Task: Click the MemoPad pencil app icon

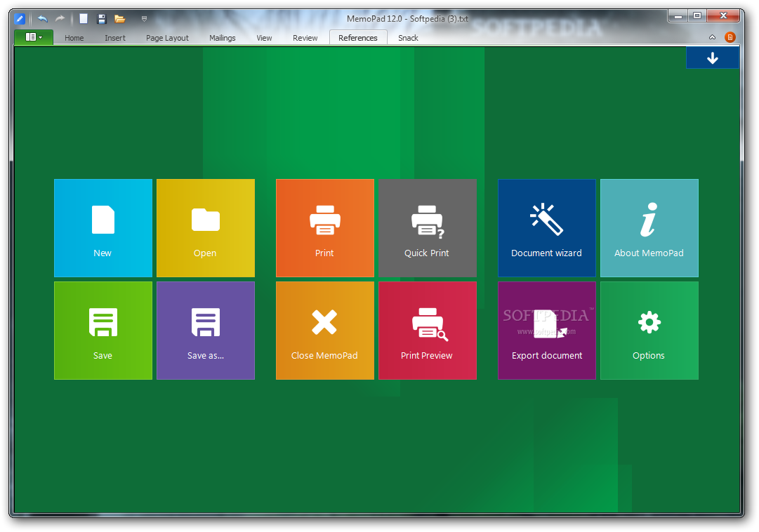Action: [20, 19]
